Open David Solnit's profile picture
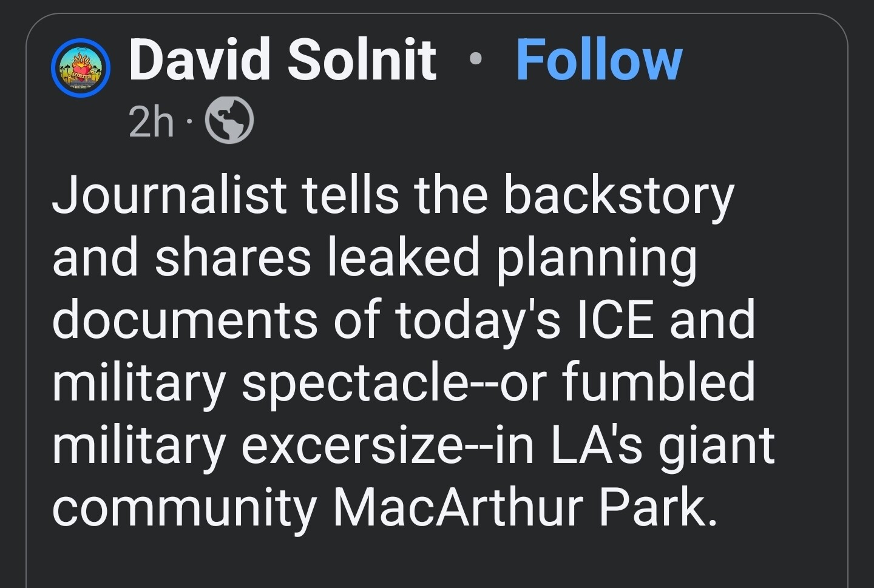Image resolution: width=874 pixels, height=588 pixels. click(x=80, y=67)
